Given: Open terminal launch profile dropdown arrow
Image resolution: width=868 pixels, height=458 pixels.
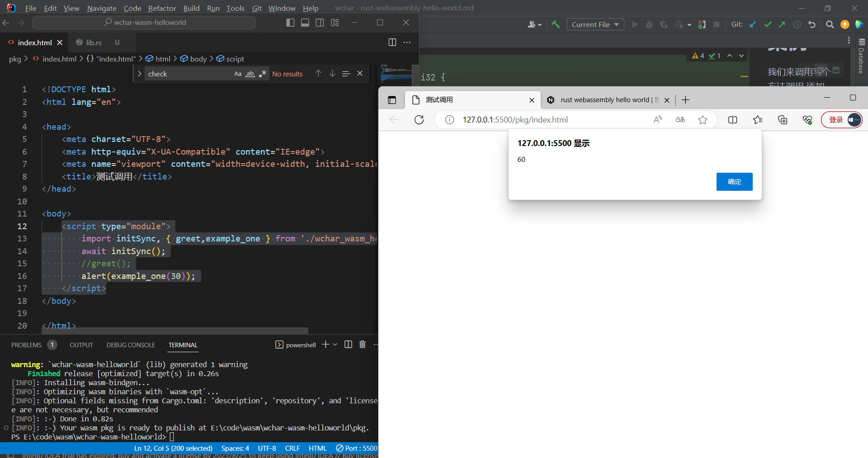Looking at the screenshot, I should tap(335, 345).
